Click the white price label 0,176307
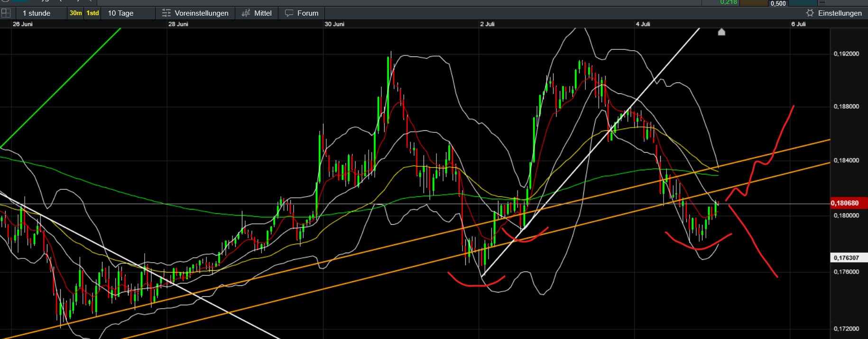Viewport: 868px width, 339px height. click(849, 258)
